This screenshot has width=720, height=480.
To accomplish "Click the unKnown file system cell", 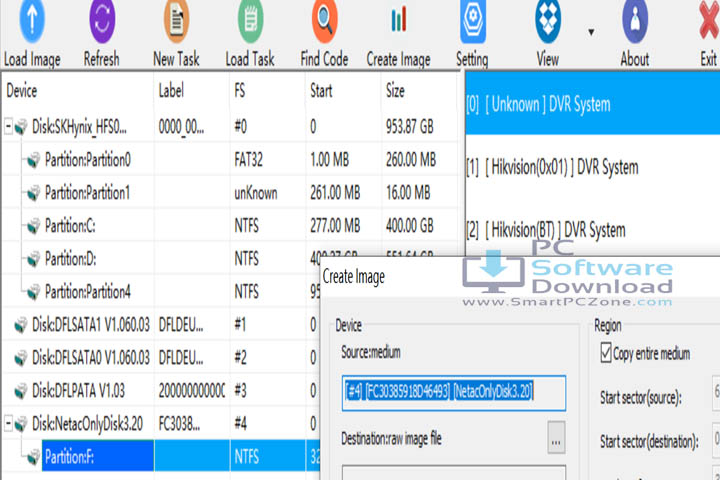I will [256, 193].
